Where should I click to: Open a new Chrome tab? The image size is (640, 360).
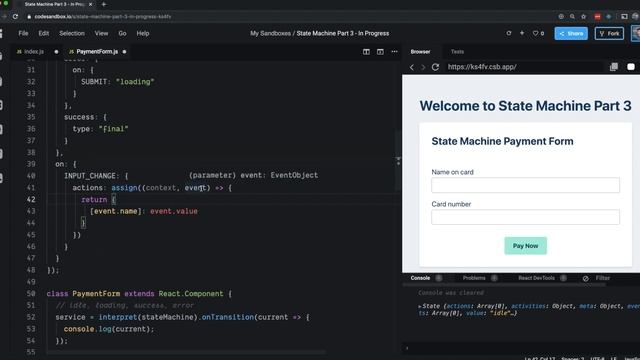point(104,4)
